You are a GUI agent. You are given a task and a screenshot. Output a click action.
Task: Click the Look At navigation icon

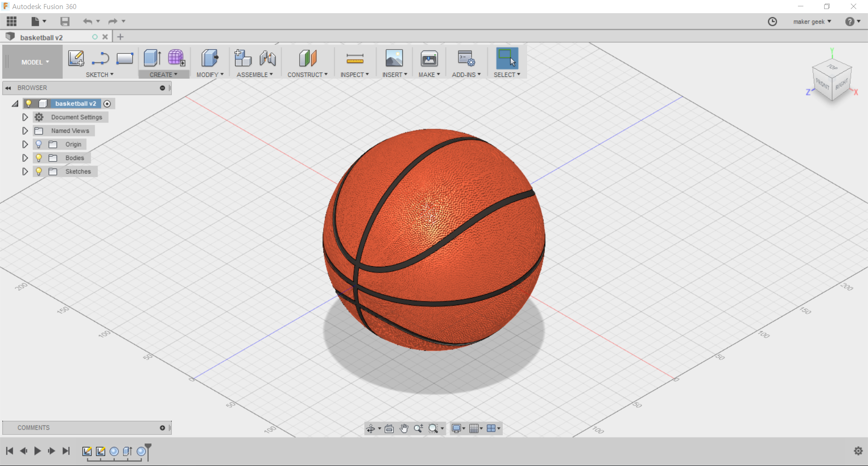tap(389, 428)
